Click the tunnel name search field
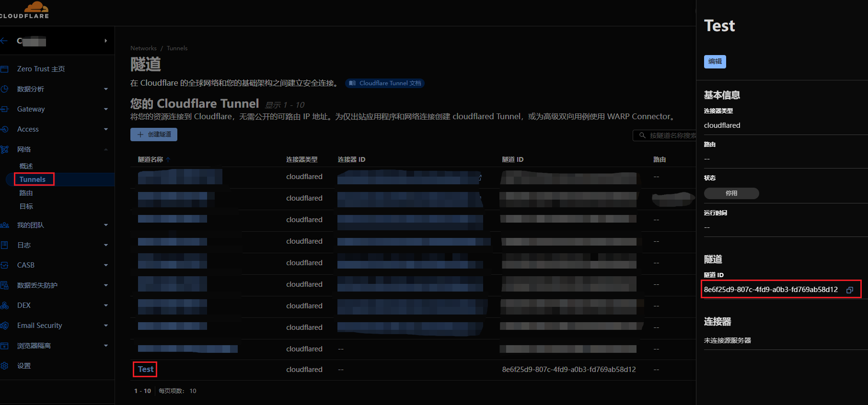 [665, 135]
